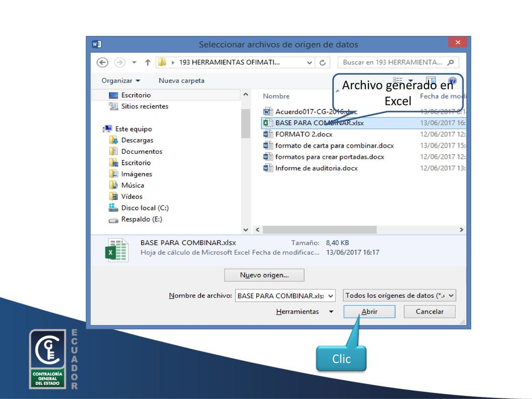The image size is (532, 399).
Task: Open the Descargas folder
Action: [x=137, y=140]
